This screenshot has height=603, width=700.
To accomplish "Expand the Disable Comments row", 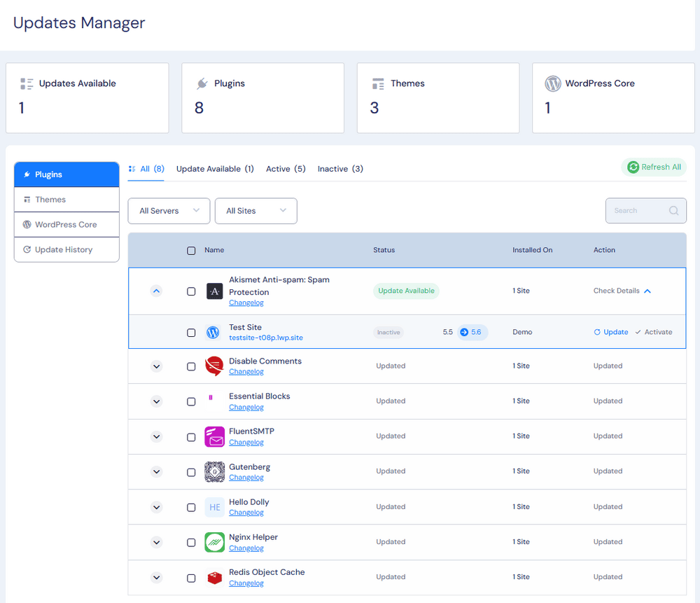I will click(x=156, y=366).
